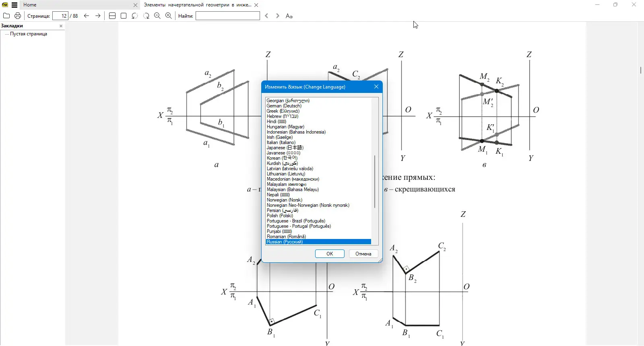Image resolution: width=644 pixels, height=346 pixels.
Task: Select Malaysian (Bahasa Melayu) language
Action: tap(318, 189)
